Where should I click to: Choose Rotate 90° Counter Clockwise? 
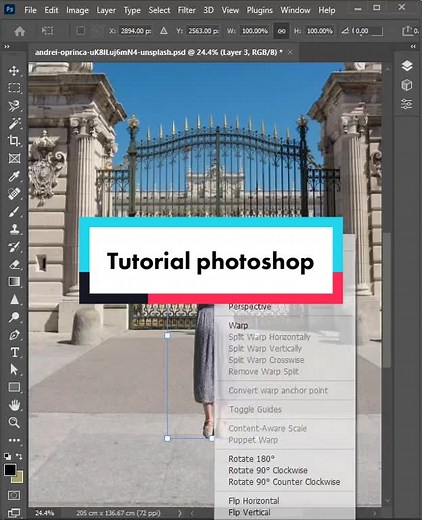[285, 482]
